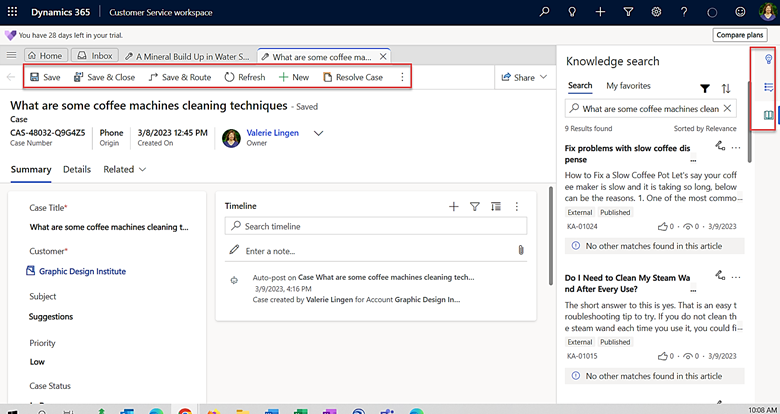Open the advanced find filter icon
Viewport: 780px width, 414px height.
[627, 12]
